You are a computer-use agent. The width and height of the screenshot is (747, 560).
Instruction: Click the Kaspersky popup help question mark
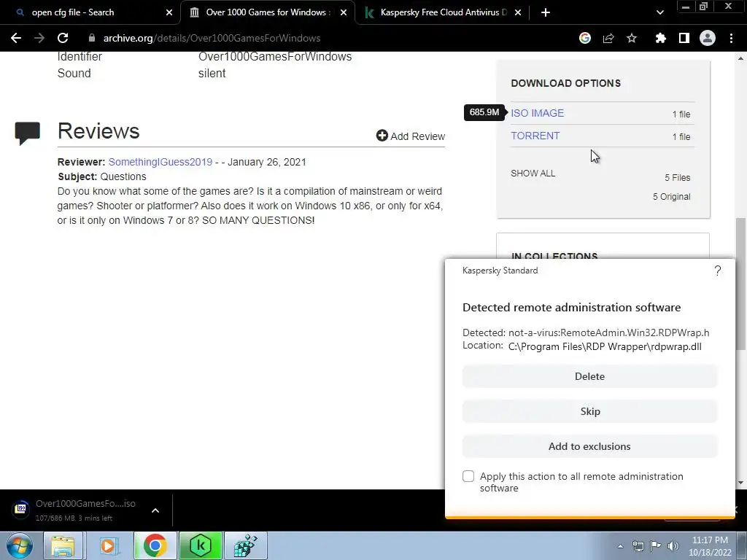[x=718, y=271]
